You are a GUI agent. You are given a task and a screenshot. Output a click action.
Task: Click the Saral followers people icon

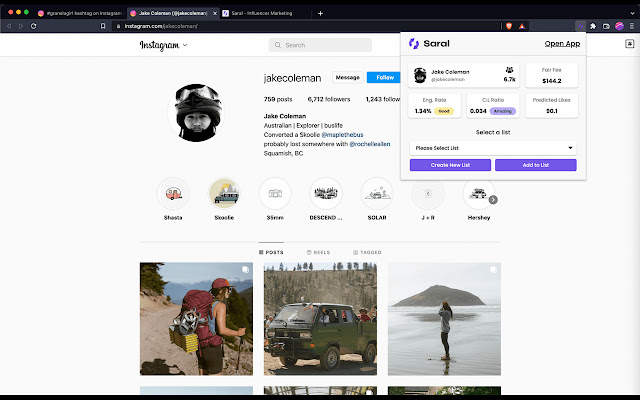pyautogui.click(x=509, y=70)
